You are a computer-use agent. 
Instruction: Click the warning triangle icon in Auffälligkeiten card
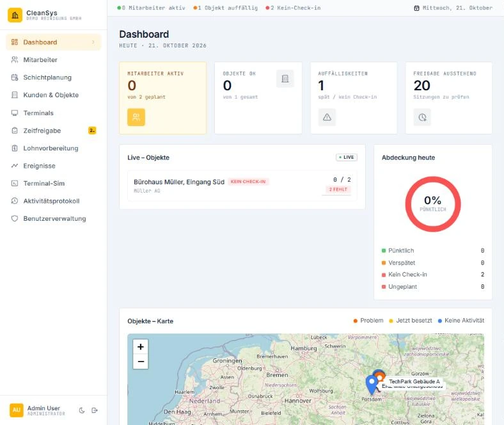pyautogui.click(x=327, y=117)
